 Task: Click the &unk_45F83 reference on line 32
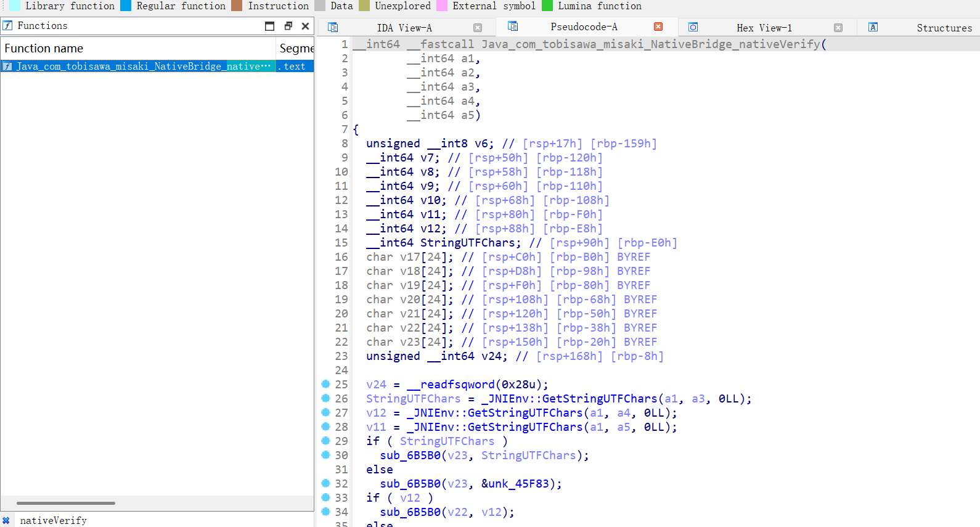[515, 484]
